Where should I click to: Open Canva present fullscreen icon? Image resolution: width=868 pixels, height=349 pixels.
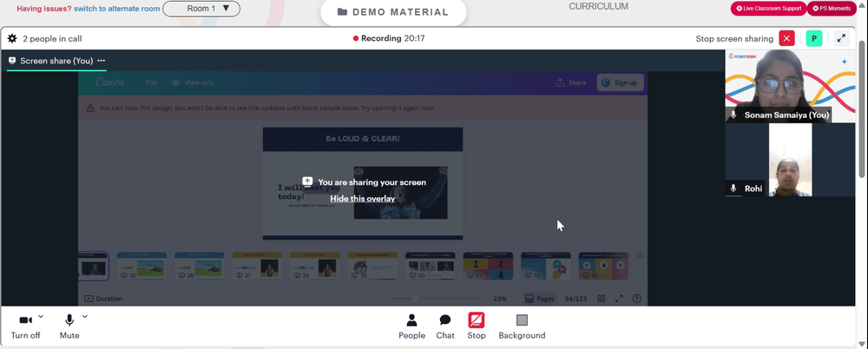(x=619, y=299)
